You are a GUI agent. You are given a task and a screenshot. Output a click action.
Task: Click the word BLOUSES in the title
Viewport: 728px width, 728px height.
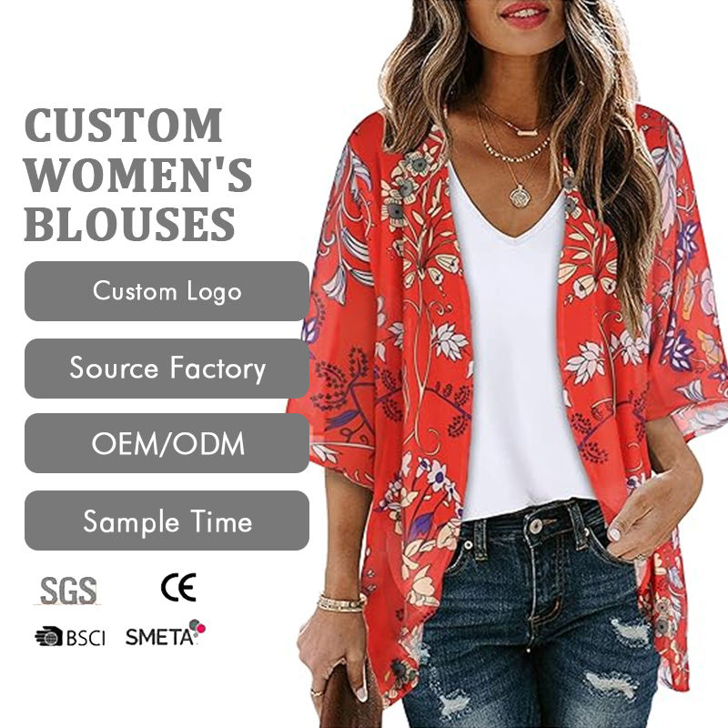[129, 224]
